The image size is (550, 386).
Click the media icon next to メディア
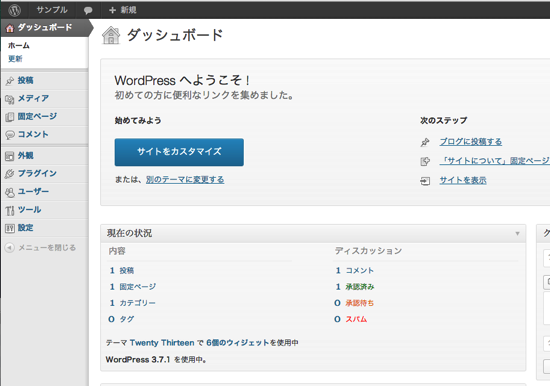point(10,99)
